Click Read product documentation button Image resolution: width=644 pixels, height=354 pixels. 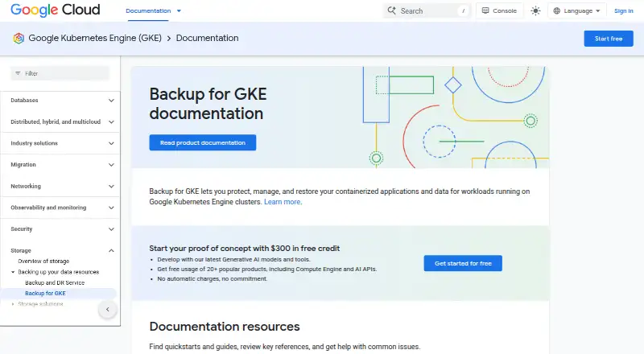pos(203,142)
